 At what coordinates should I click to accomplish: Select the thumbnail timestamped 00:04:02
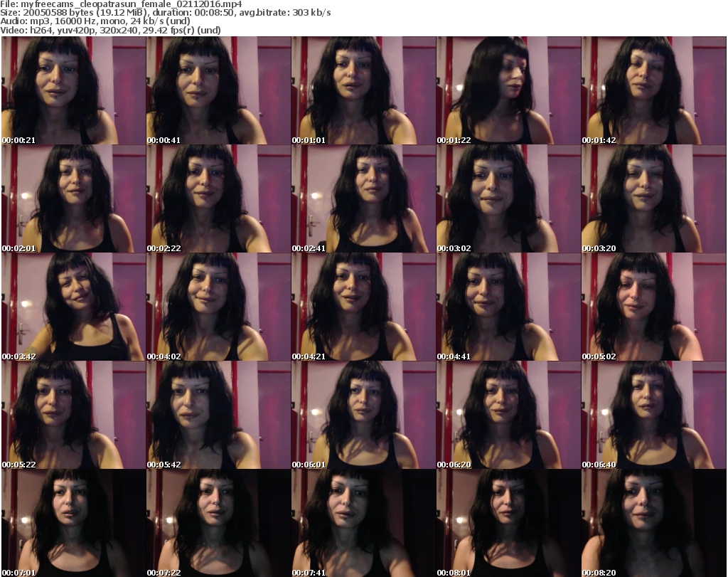[x=219, y=307]
